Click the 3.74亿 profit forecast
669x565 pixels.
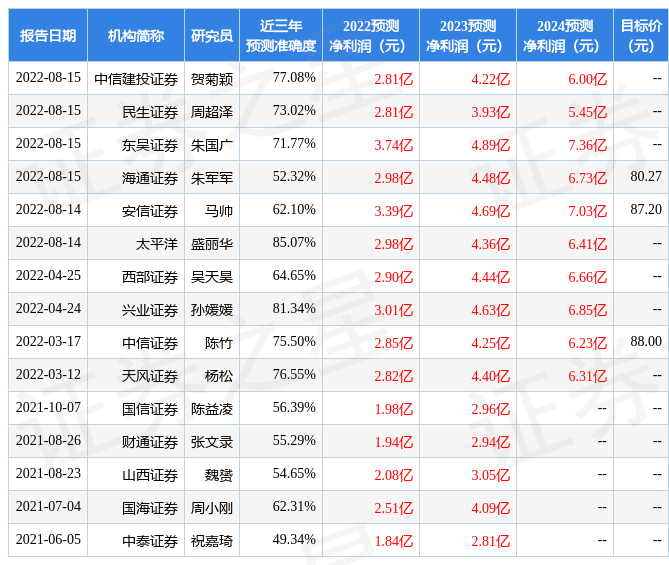point(394,145)
